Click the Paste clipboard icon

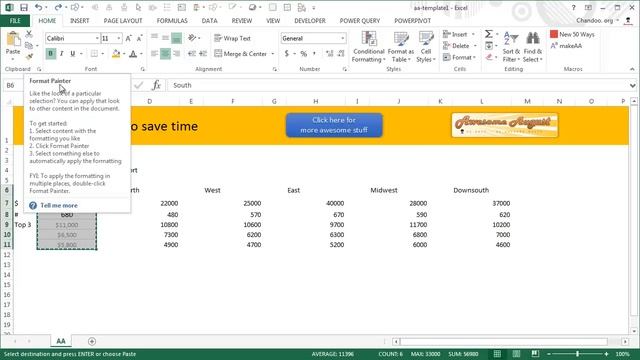(13, 40)
